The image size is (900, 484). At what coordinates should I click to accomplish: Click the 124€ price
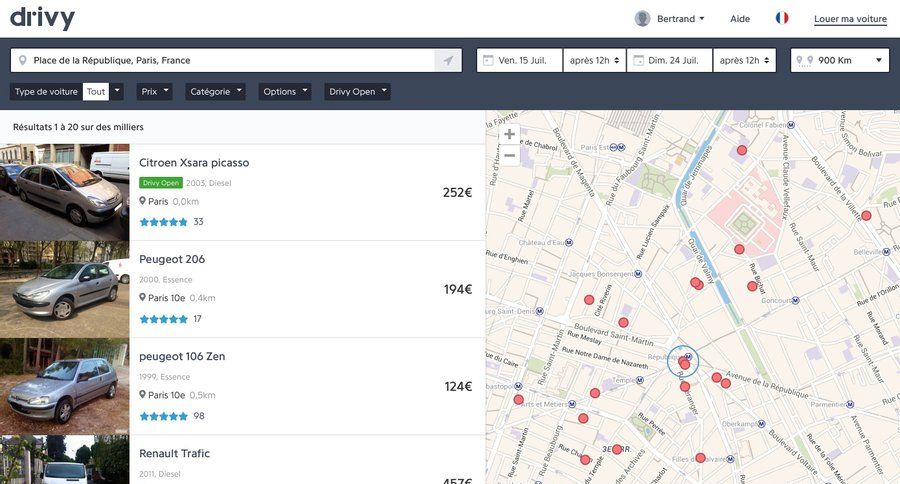coord(458,386)
